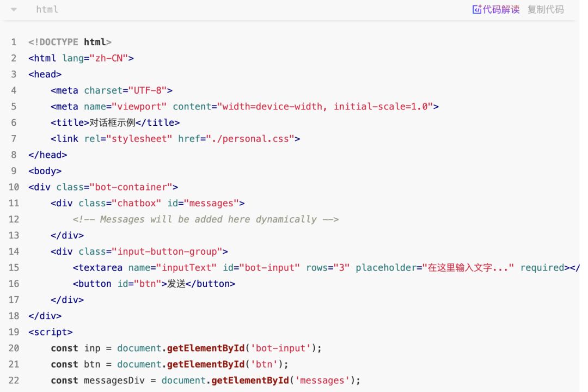Click the 'messages' string on line 22
The image size is (588, 392).
(x=322, y=381)
